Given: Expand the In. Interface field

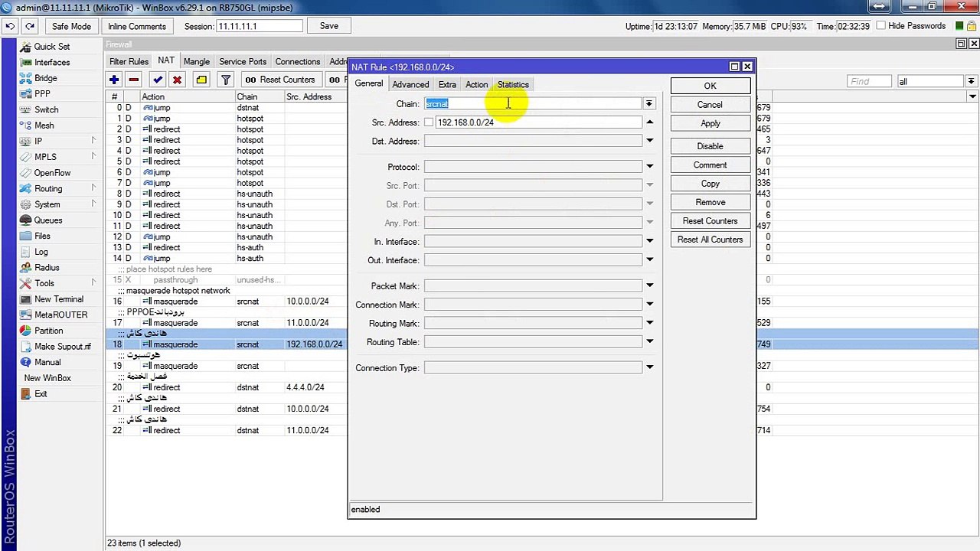Looking at the screenshot, I should [x=649, y=241].
